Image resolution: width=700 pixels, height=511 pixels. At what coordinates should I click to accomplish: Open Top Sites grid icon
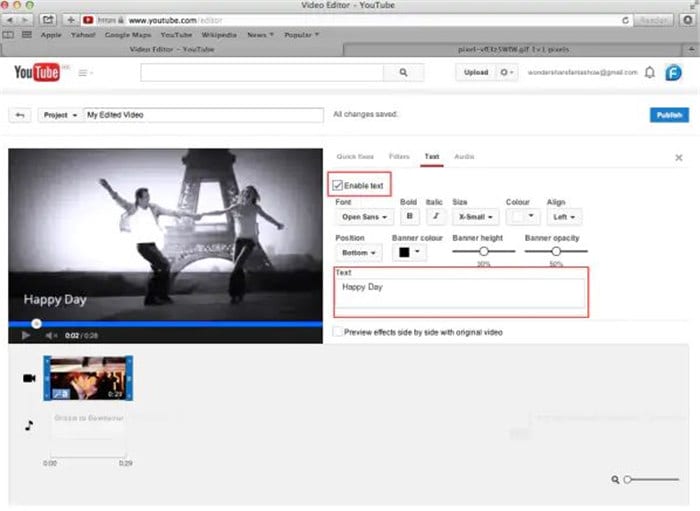click(27, 35)
